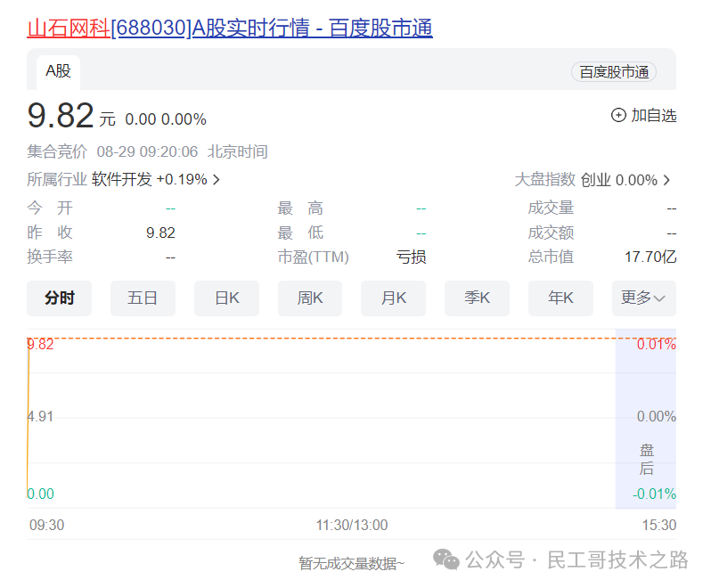Switch to the 周K chart tab
The width and height of the screenshot is (711, 588).
click(x=310, y=298)
